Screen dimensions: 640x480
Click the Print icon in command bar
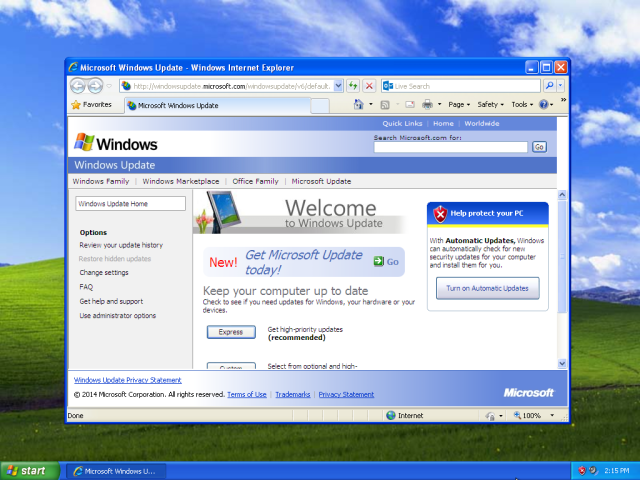coord(427,104)
